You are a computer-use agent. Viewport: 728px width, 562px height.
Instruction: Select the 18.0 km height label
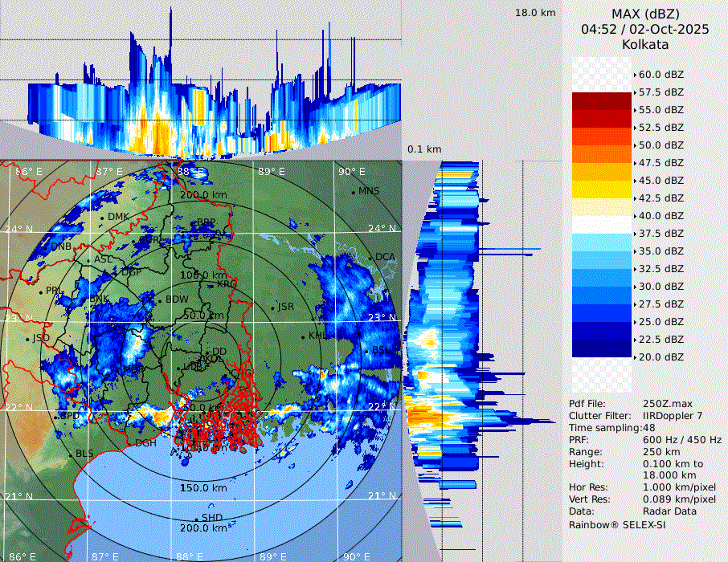535,13
